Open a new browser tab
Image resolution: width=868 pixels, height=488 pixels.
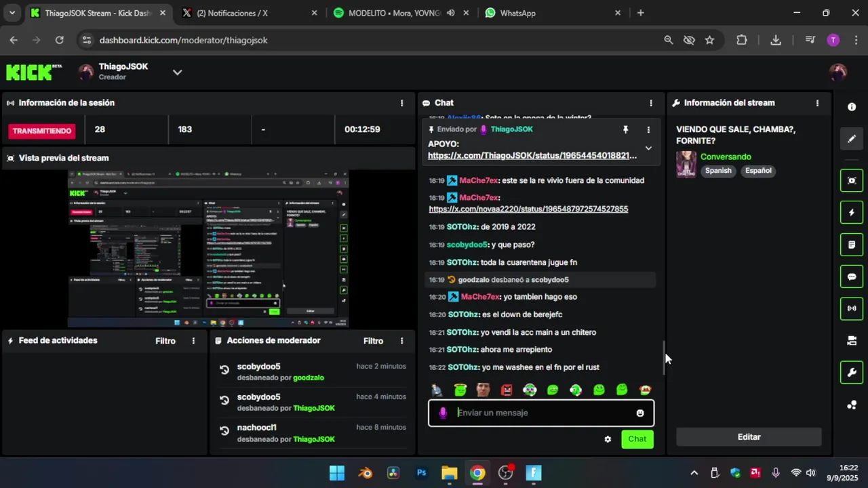[x=640, y=13]
